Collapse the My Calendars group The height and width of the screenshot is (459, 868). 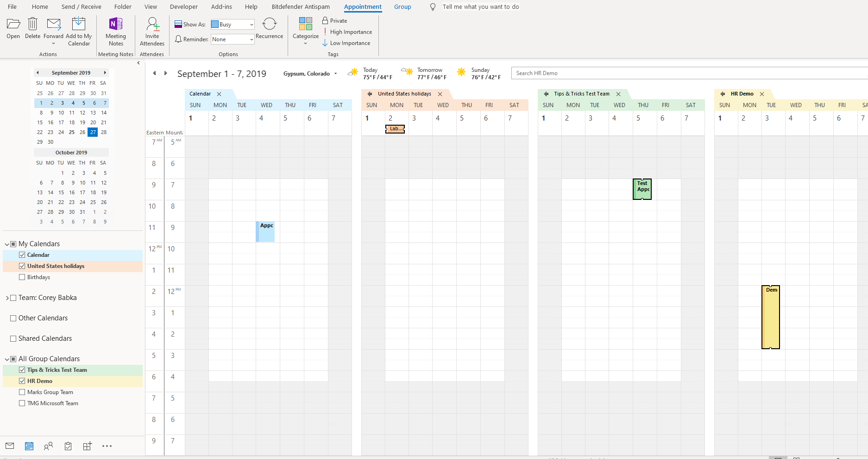point(7,244)
